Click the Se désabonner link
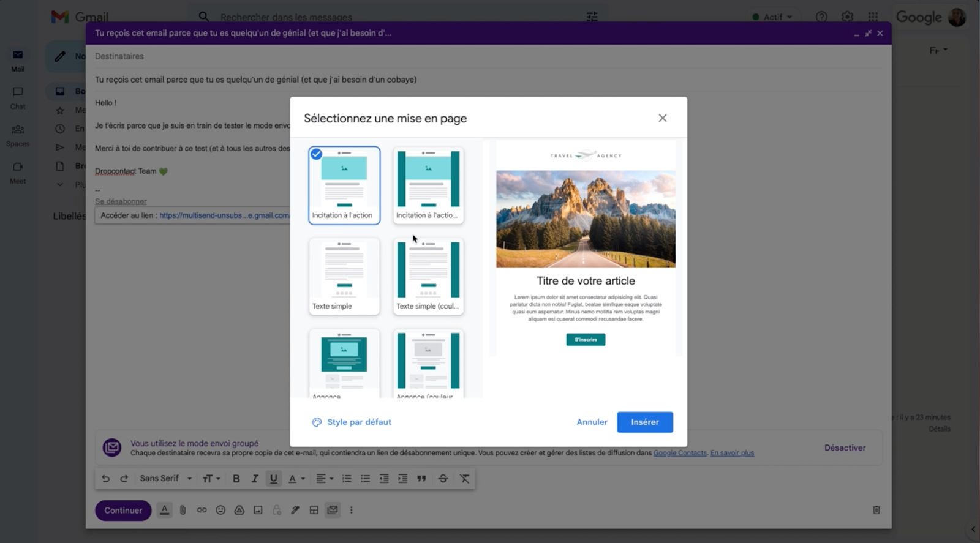Viewport: 980px width, 543px height. (x=121, y=201)
